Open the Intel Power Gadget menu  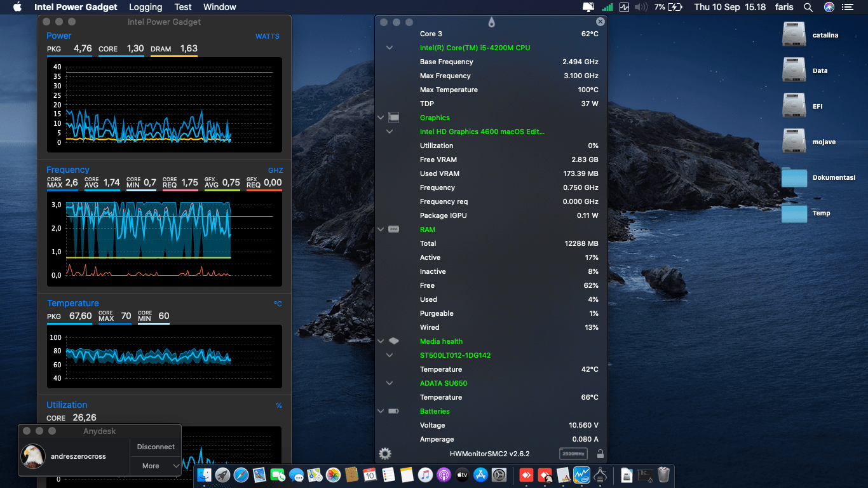pos(76,7)
